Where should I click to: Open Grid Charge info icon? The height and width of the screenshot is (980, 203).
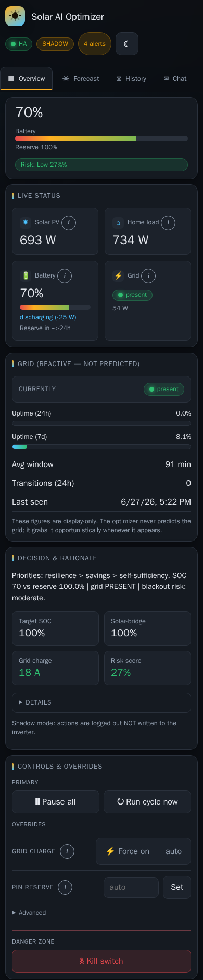[x=67, y=851]
